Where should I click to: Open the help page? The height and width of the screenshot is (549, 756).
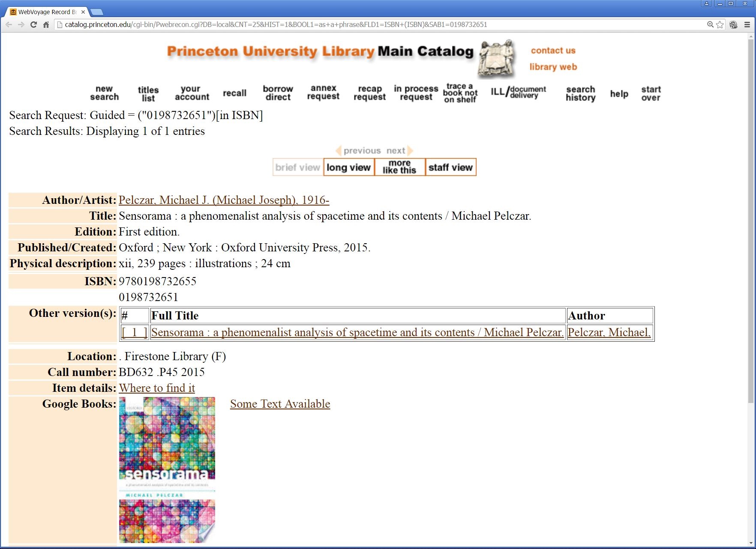619,94
